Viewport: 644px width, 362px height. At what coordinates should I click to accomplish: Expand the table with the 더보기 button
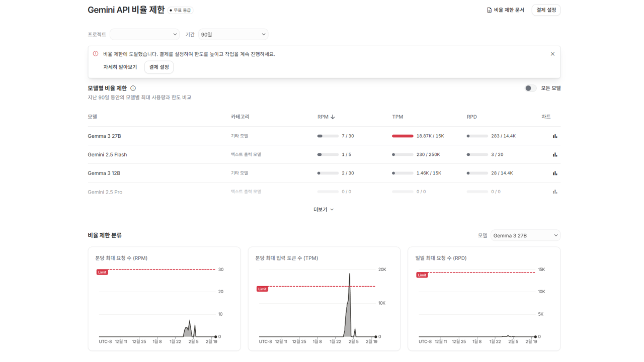click(324, 209)
